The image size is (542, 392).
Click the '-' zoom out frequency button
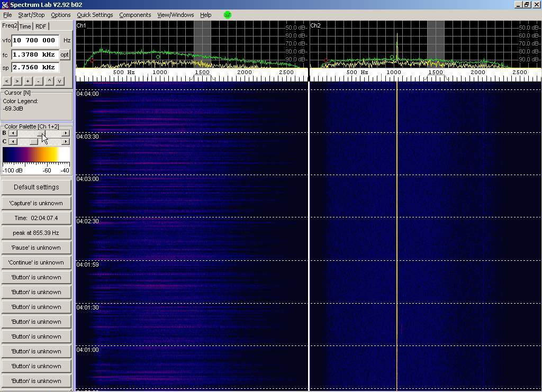click(38, 81)
